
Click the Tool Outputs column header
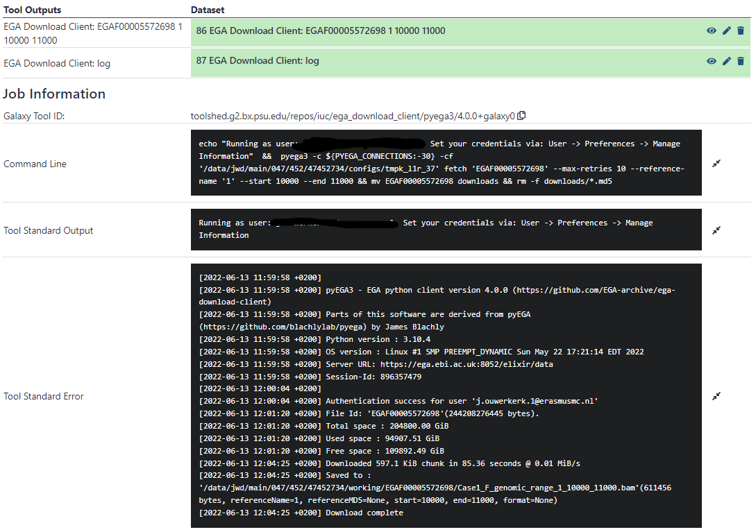click(31, 10)
